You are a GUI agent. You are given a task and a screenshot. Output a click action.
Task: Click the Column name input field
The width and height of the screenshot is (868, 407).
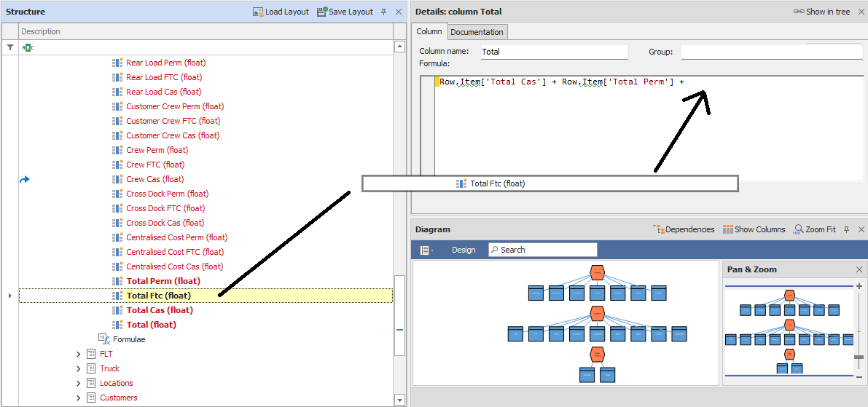coord(554,52)
